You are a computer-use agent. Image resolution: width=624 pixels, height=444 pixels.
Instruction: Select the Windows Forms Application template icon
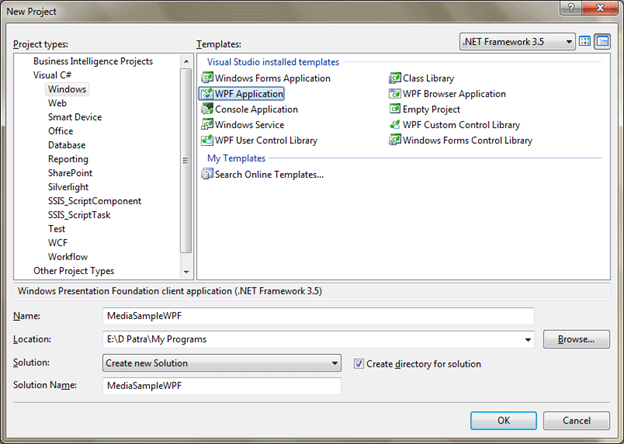(208, 79)
